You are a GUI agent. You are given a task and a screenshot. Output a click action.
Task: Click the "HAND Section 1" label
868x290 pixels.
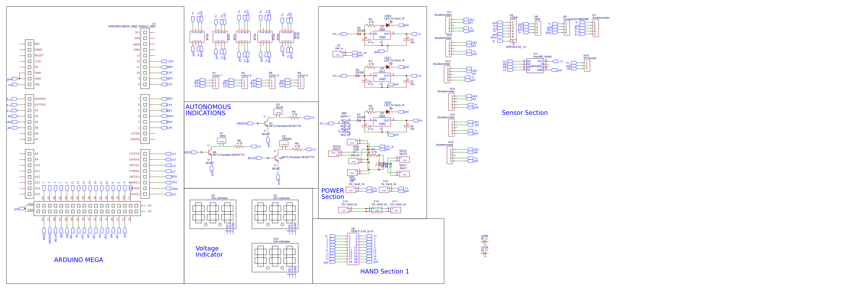[x=384, y=271]
